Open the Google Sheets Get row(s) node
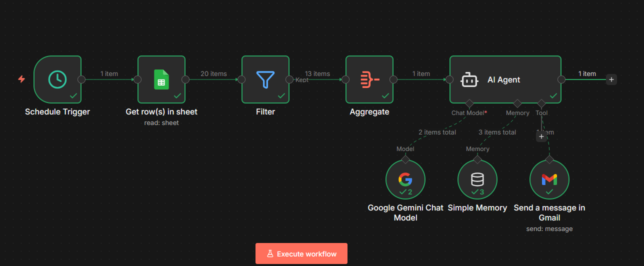This screenshot has height=266, width=644. pyautogui.click(x=161, y=79)
